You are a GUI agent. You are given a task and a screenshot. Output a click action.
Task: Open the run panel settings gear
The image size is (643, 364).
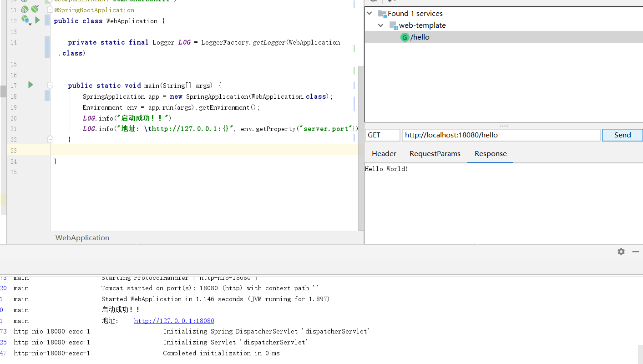[621, 252]
